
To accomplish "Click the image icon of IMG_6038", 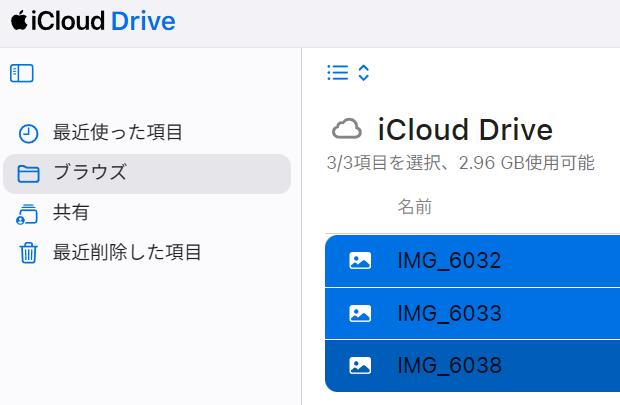I will click(360, 365).
